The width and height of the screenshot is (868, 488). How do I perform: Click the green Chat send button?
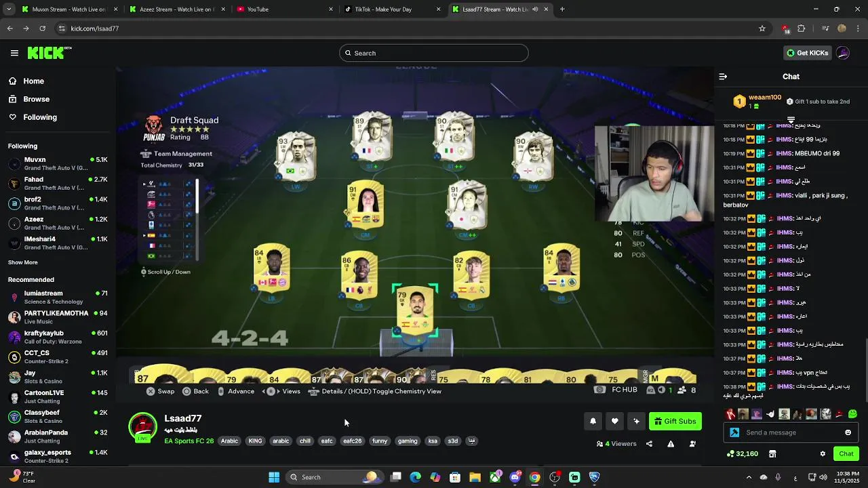(x=846, y=454)
